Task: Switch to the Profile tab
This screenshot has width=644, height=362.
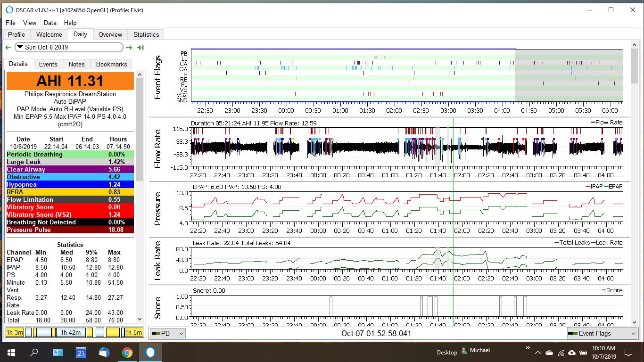Action: point(17,34)
